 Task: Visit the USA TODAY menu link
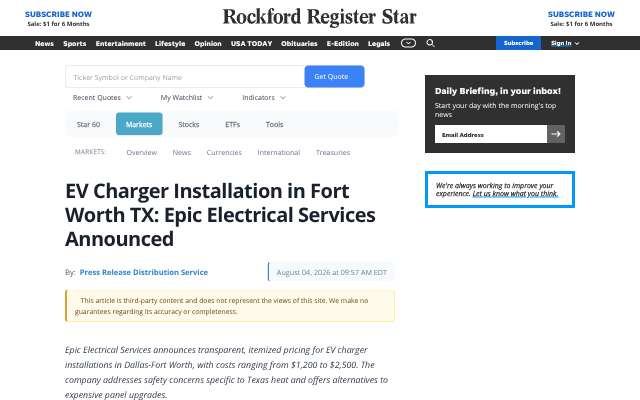pyautogui.click(x=251, y=43)
